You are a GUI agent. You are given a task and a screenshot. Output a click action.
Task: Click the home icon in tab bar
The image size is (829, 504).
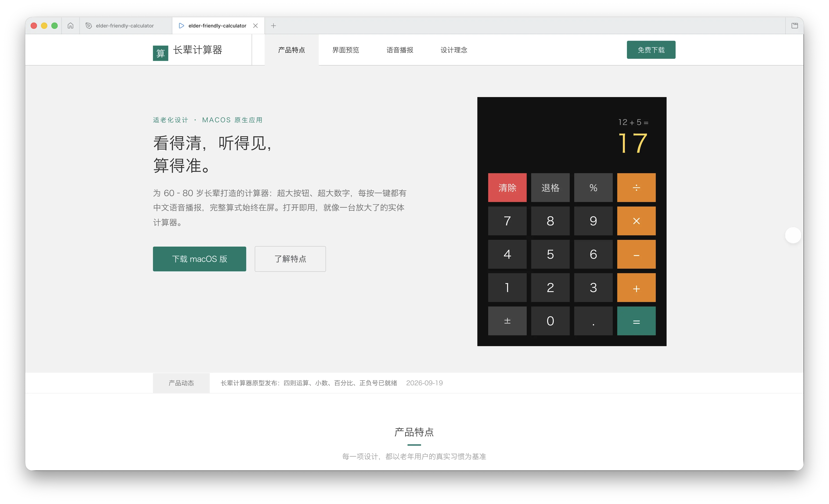(70, 26)
